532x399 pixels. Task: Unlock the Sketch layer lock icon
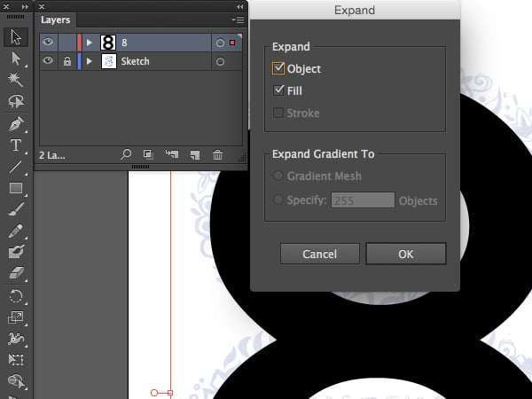coord(67,61)
